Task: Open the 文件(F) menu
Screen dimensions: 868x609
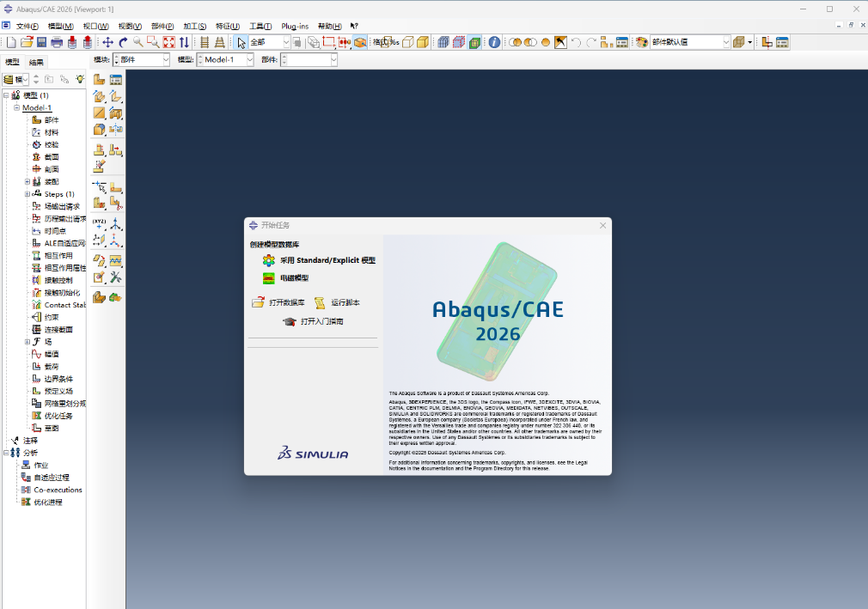Action: (x=28, y=26)
